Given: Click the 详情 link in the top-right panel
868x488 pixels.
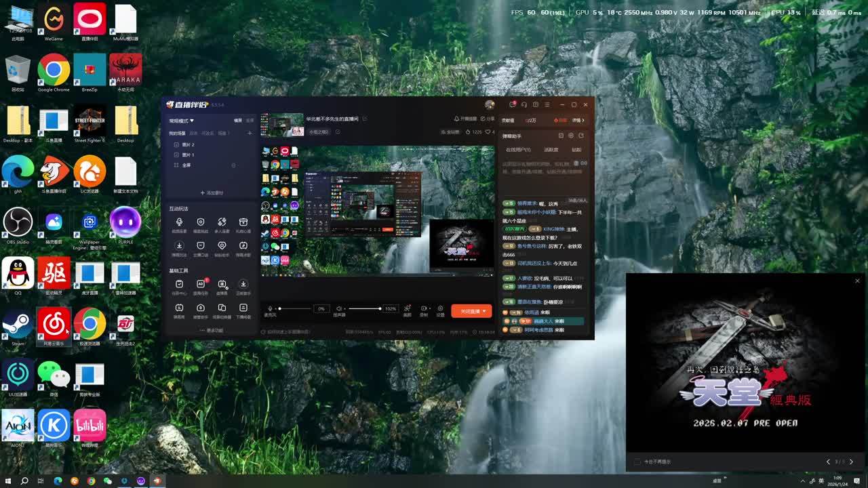Looking at the screenshot, I should 578,120.
